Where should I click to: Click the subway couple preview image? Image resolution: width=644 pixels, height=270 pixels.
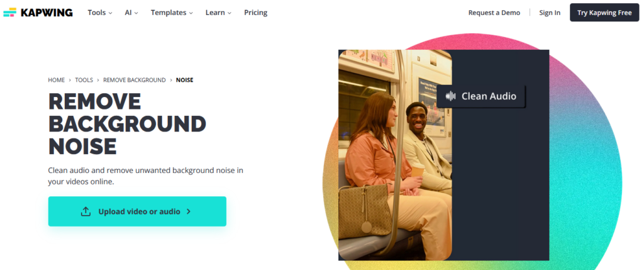[x=395, y=155]
